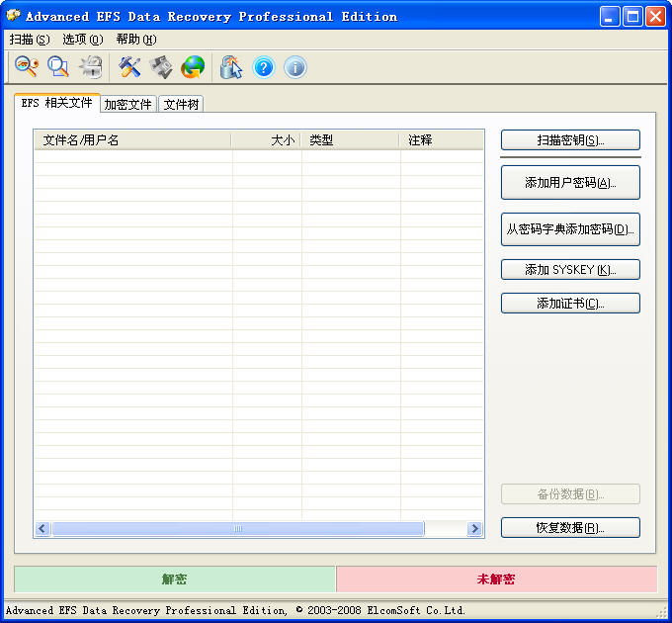Open the 扫描(S) menu
Viewport: 672px width, 623px height.
(x=29, y=40)
